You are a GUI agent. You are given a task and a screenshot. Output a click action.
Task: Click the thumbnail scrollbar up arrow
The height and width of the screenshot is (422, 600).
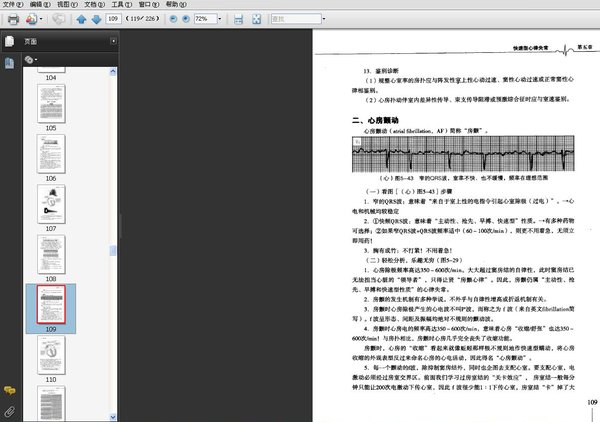[113, 72]
